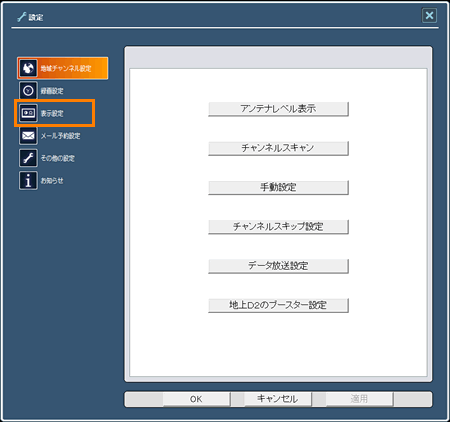Image resolution: width=450 pixels, height=422 pixels.
Task: Open チャンネルスキップ設定
Action: point(278,227)
